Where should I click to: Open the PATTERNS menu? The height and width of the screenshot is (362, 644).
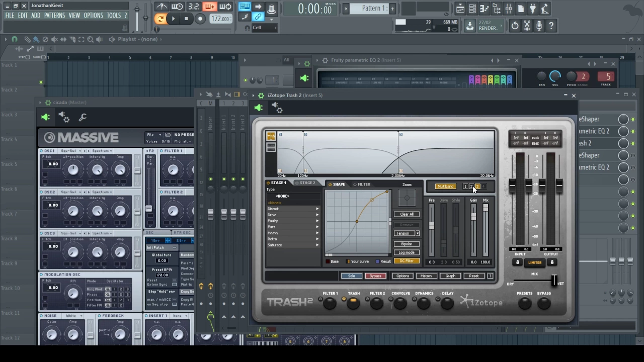(54, 16)
